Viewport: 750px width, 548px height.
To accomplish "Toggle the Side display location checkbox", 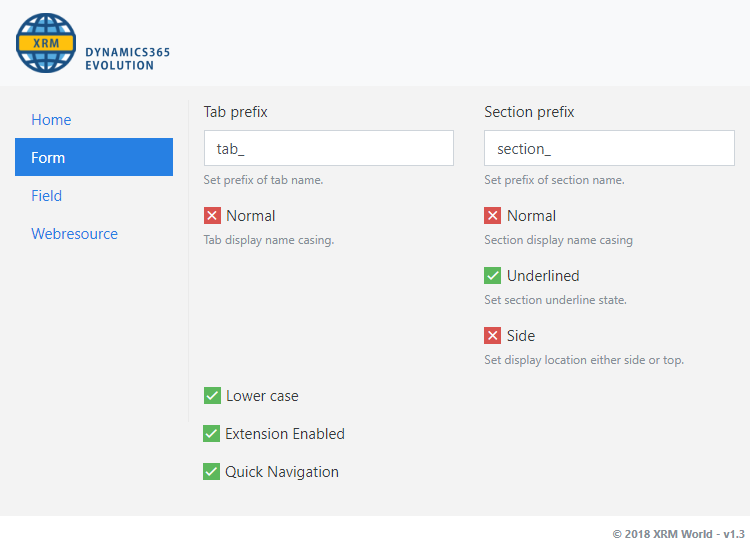I will point(492,336).
